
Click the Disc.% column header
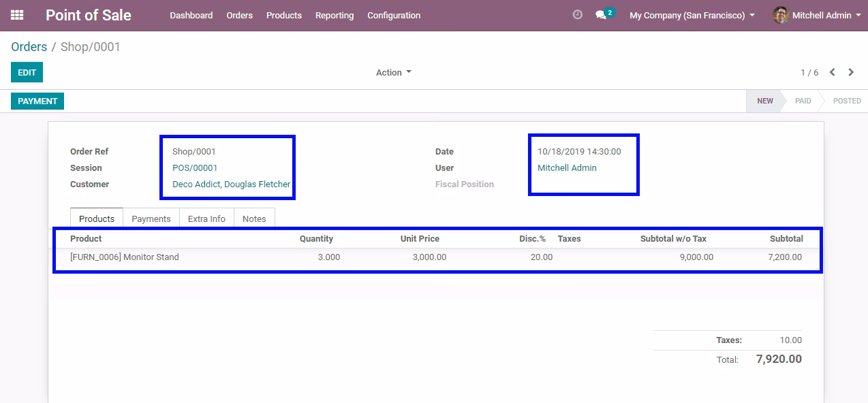click(x=532, y=239)
